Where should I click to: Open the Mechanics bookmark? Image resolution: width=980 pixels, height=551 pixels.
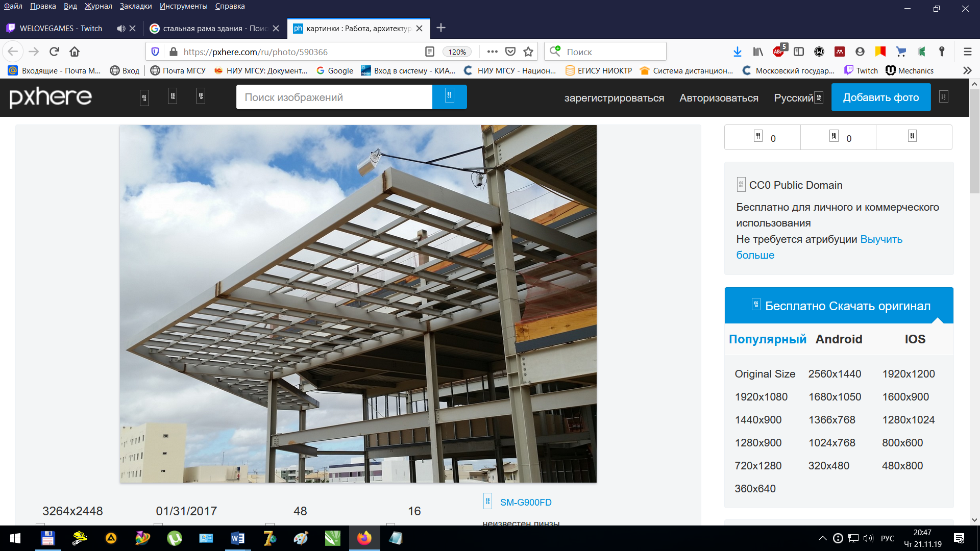pyautogui.click(x=910, y=70)
